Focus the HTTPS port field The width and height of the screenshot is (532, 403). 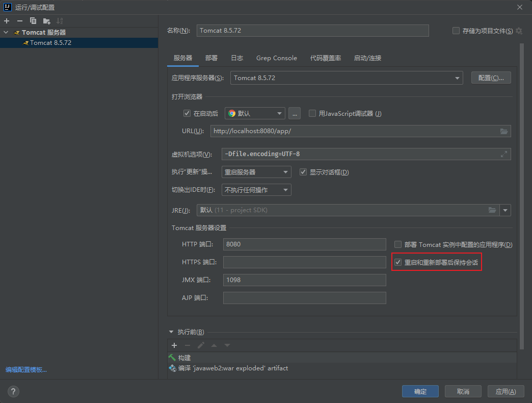pos(304,262)
